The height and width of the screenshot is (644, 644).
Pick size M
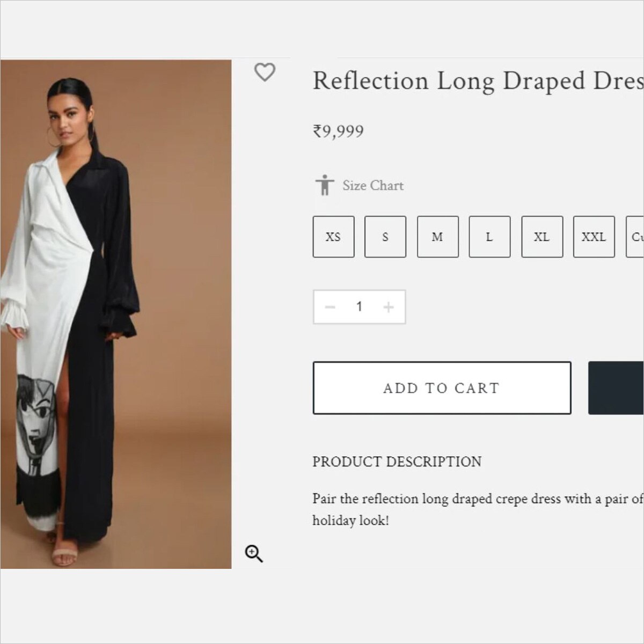pyautogui.click(x=437, y=237)
